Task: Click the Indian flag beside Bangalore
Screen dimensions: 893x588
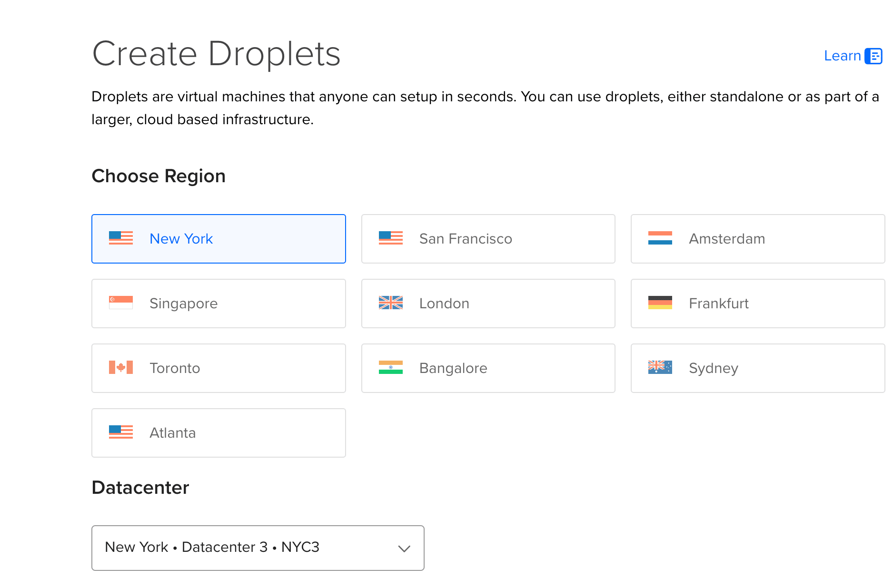Action: click(390, 368)
